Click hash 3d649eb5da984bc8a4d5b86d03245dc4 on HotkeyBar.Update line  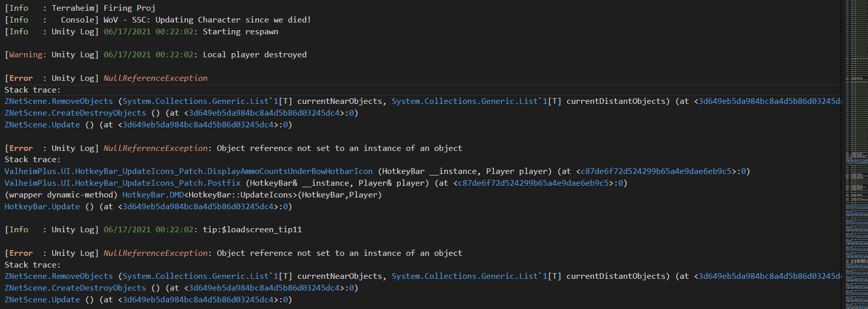198,207
